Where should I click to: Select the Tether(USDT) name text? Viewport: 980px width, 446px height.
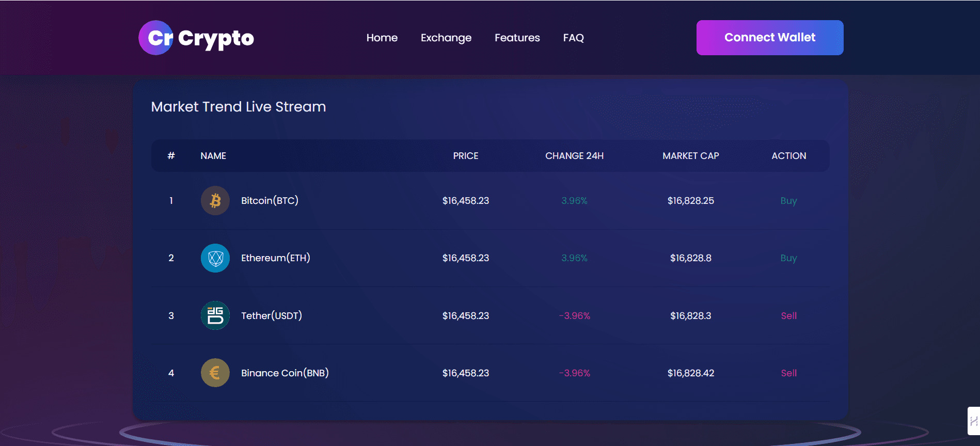point(272,315)
